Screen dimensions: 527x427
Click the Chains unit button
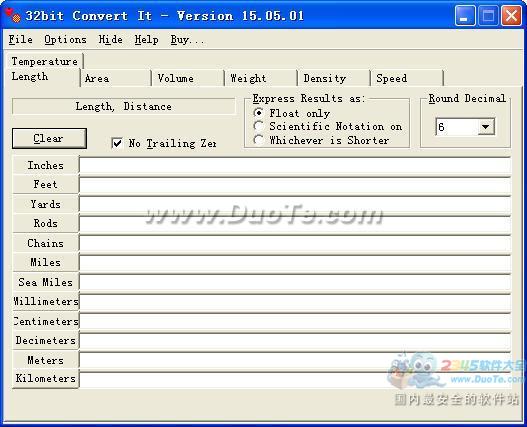[45, 243]
